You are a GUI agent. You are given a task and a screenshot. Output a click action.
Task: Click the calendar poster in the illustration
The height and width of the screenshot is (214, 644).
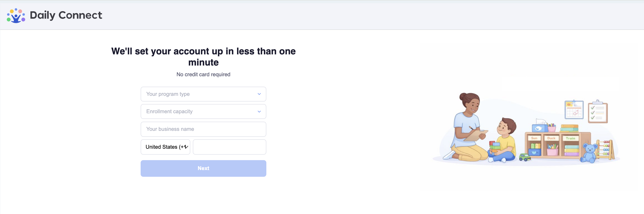click(x=574, y=110)
